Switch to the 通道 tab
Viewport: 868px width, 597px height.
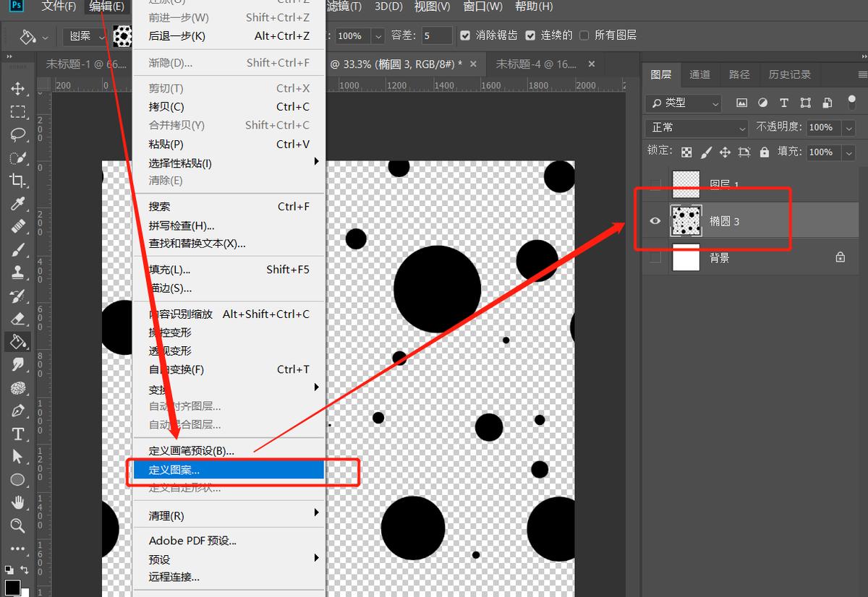click(699, 74)
